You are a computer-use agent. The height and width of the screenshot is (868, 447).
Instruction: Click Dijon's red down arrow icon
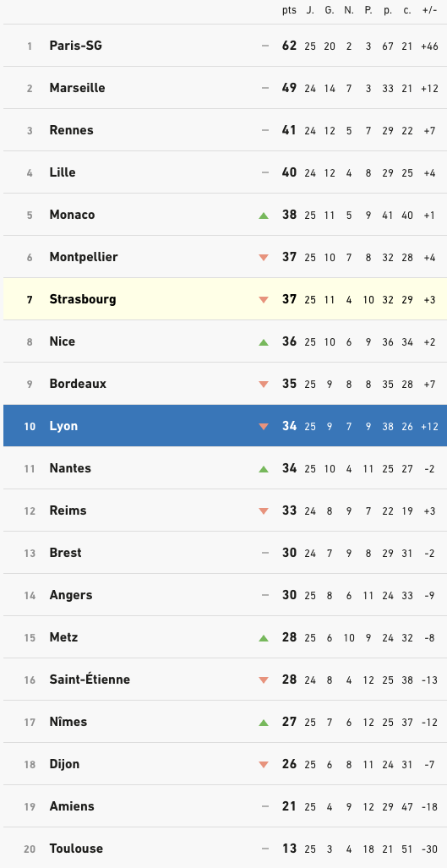tap(264, 765)
